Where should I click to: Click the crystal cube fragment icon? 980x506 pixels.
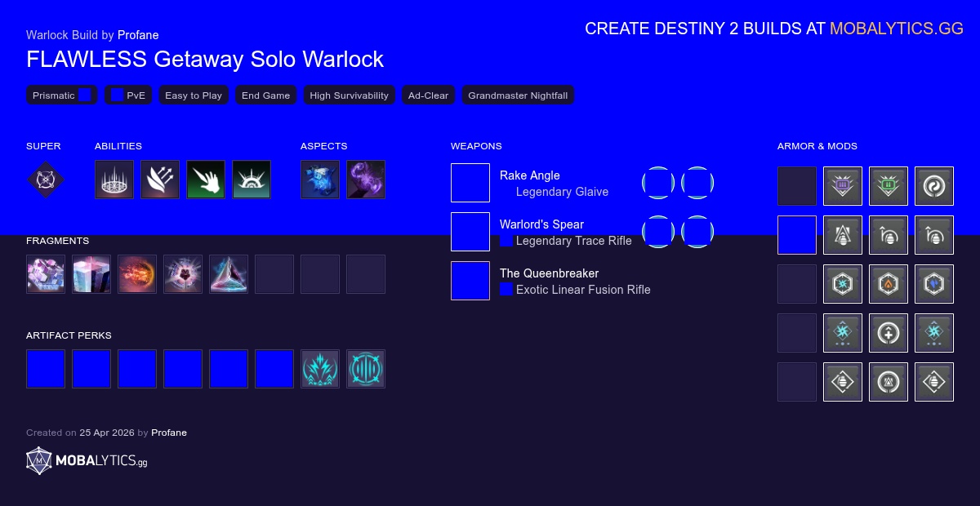(x=91, y=274)
